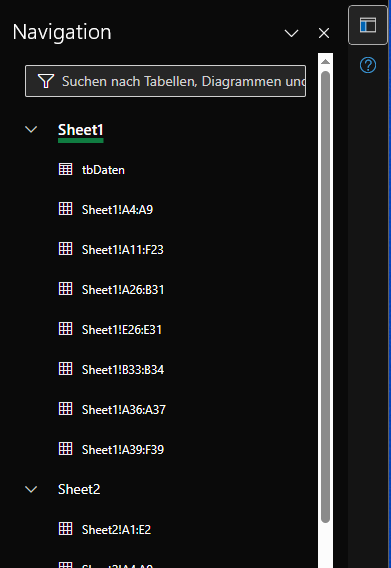Screen dimensions: 391x568
Task: Open the Help question mark icon
Action: pyautogui.click(x=368, y=66)
